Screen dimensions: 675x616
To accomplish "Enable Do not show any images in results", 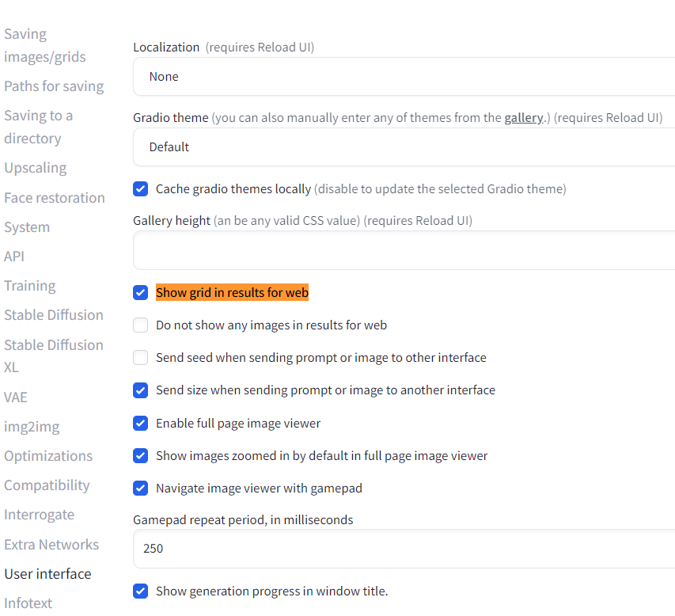I will pyautogui.click(x=141, y=325).
